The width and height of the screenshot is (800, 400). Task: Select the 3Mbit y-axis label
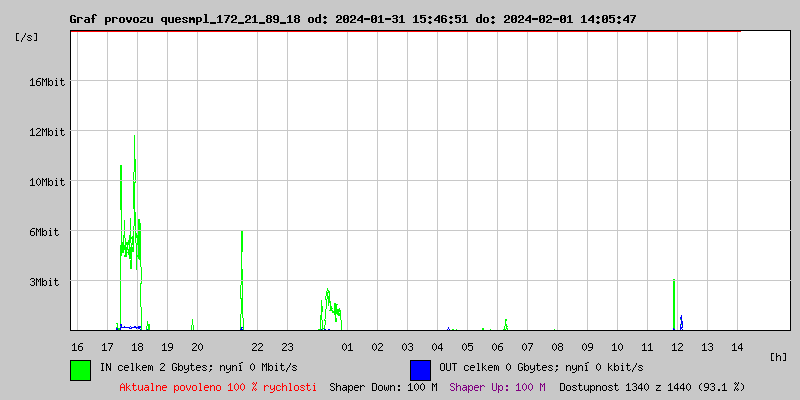click(x=47, y=282)
